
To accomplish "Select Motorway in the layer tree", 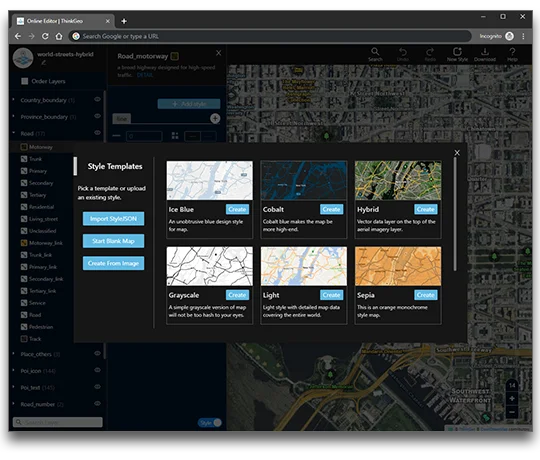I will 41,147.
